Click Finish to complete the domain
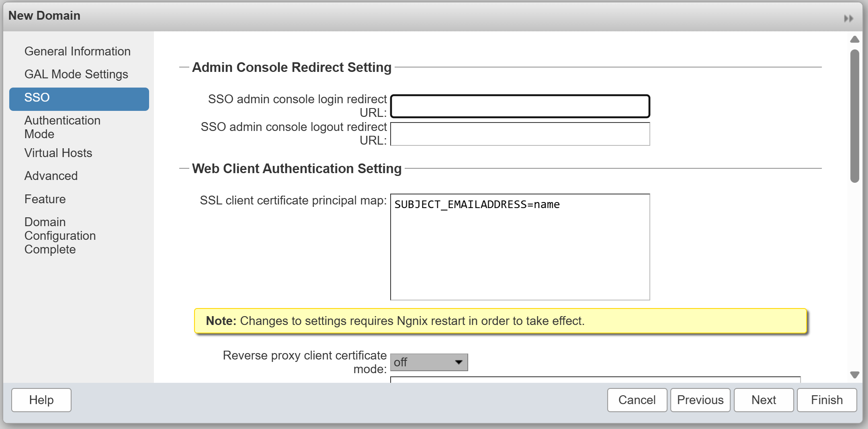The width and height of the screenshot is (868, 429). [x=827, y=400]
